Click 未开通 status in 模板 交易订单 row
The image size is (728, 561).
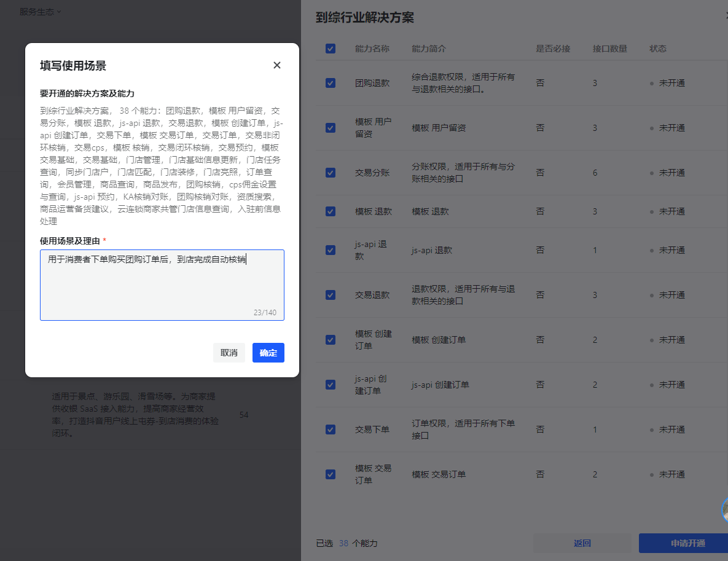672,474
